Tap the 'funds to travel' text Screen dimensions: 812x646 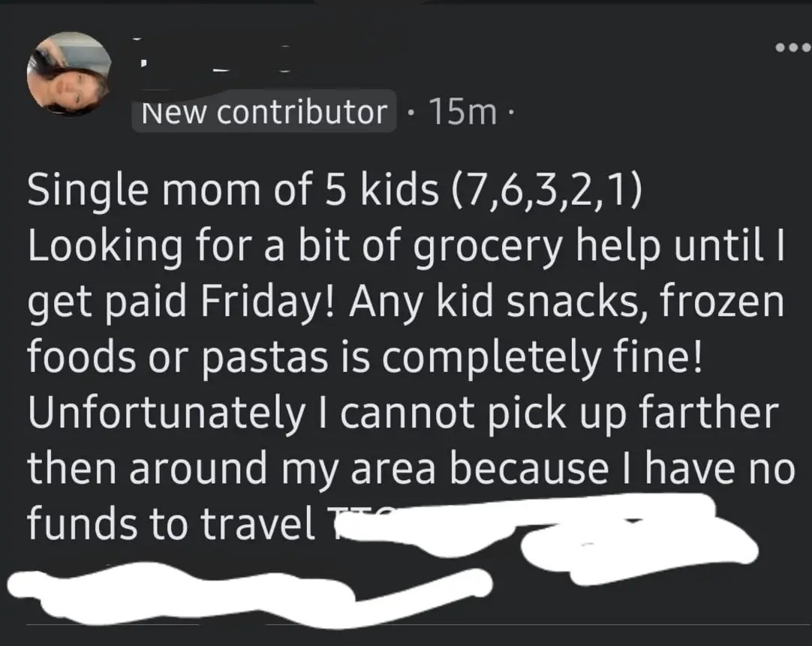point(171,523)
